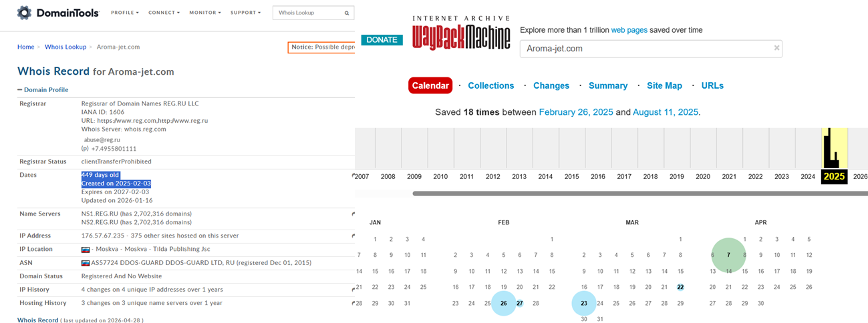This screenshot has width=868, height=323.
Task: Switch to the URLs tab
Action: point(712,85)
